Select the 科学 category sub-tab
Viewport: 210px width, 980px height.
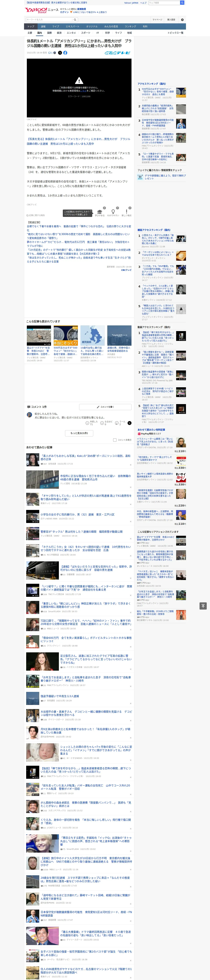click(x=107, y=33)
